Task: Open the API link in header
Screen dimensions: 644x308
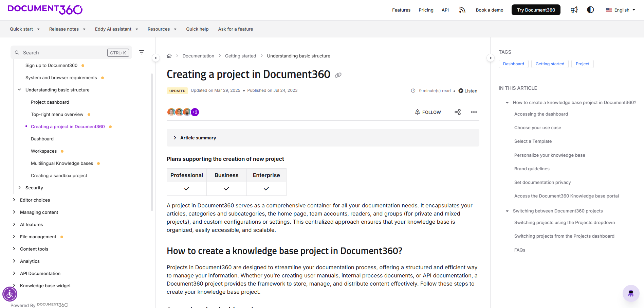Action: tap(445, 10)
